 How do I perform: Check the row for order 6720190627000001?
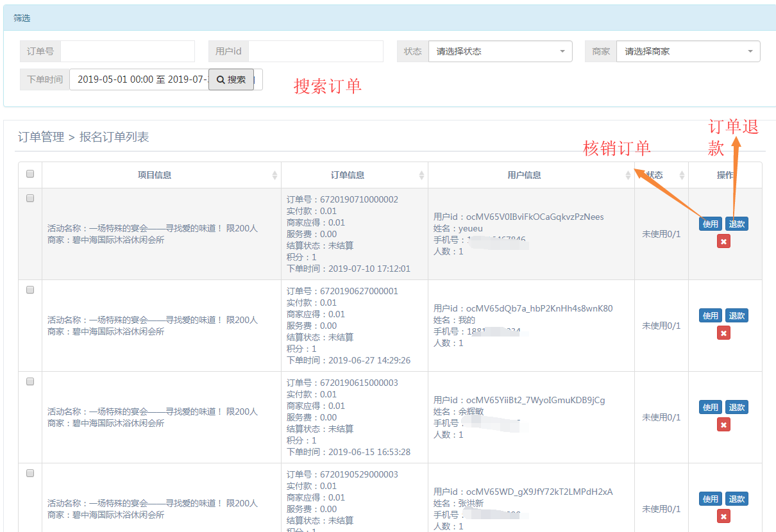point(30,290)
